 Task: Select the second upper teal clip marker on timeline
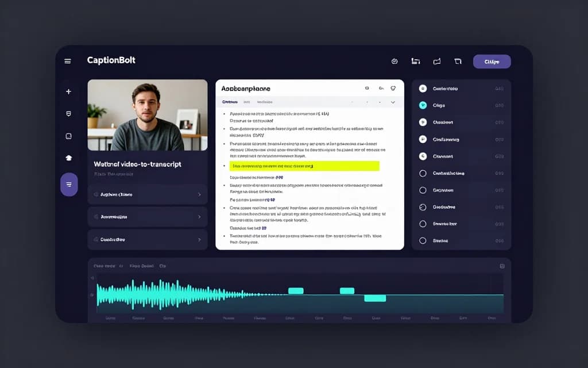pyautogui.click(x=347, y=290)
